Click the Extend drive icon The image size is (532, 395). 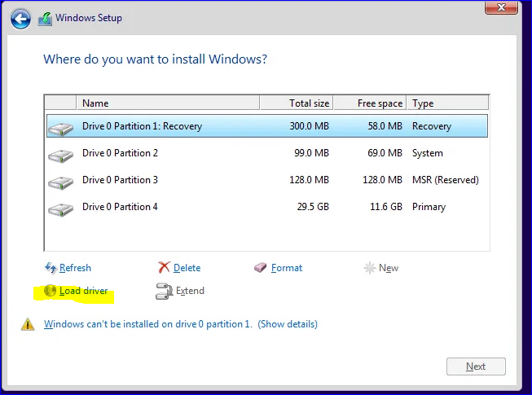click(165, 292)
